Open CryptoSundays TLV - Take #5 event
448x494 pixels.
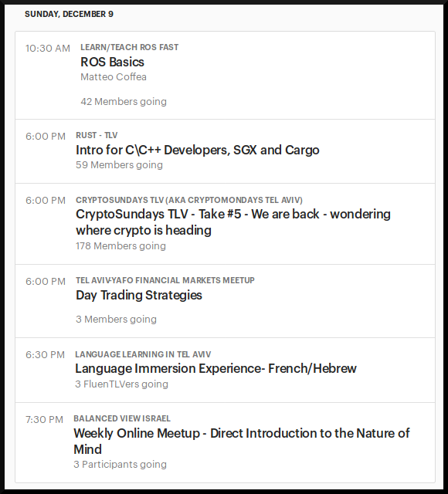tap(233, 222)
